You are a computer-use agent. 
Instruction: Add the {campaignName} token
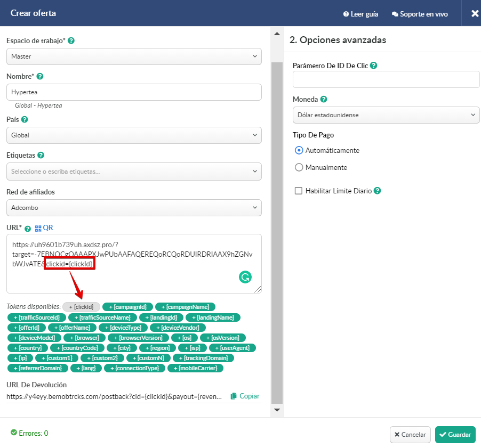(185, 307)
